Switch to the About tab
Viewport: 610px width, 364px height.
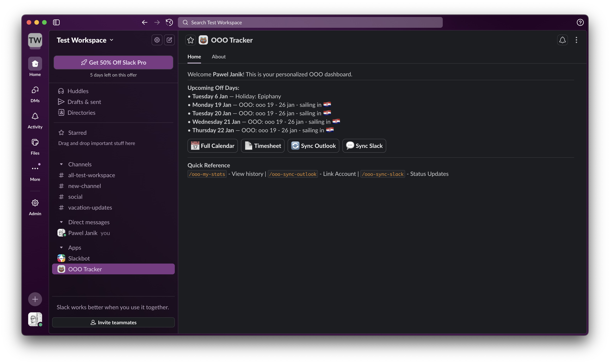point(219,57)
